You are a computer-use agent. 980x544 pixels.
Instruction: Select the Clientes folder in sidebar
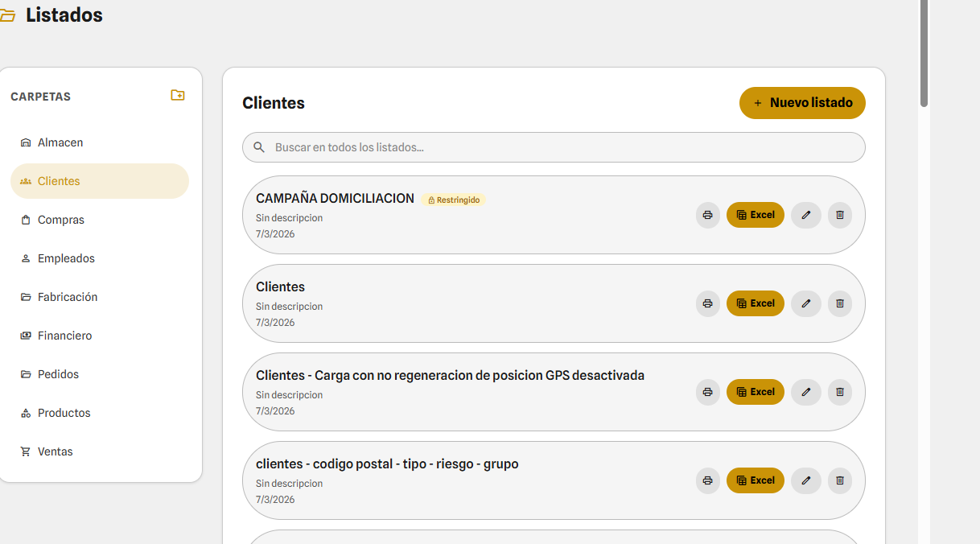100,181
